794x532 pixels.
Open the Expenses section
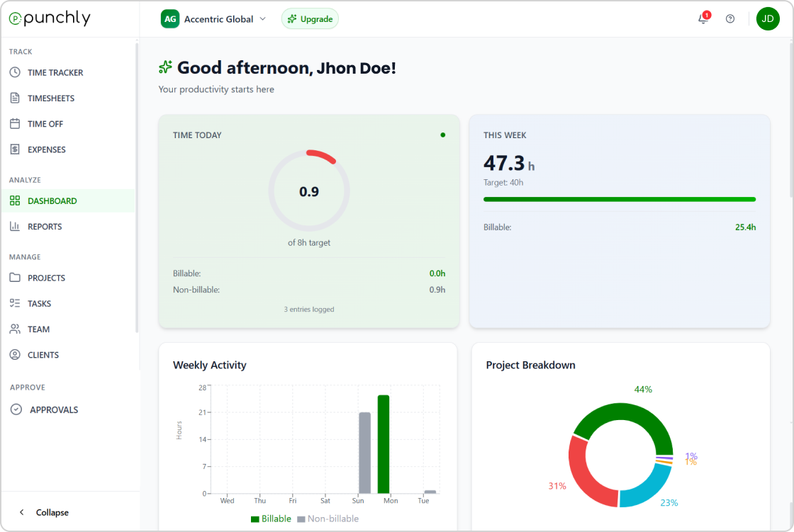[46, 149]
